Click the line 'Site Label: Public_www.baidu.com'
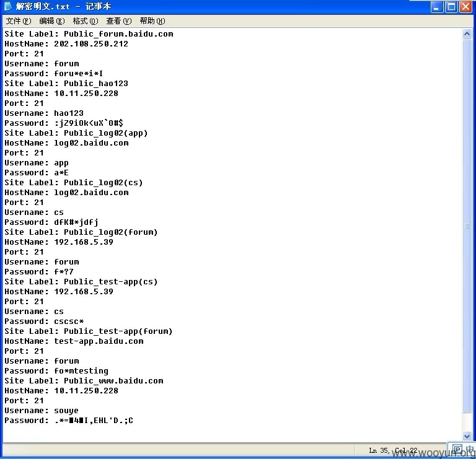The image size is (476, 459). pyautogui.click(x=84, y=381)
